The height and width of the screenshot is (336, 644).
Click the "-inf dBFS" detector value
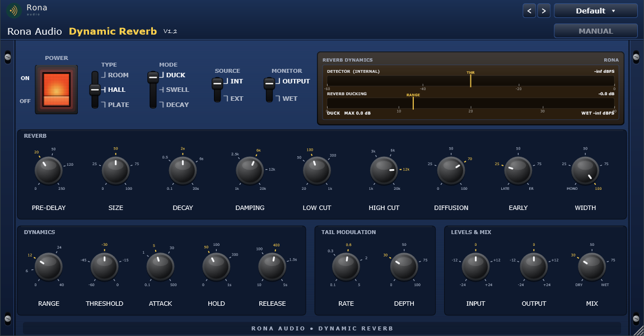coord(604,72)
